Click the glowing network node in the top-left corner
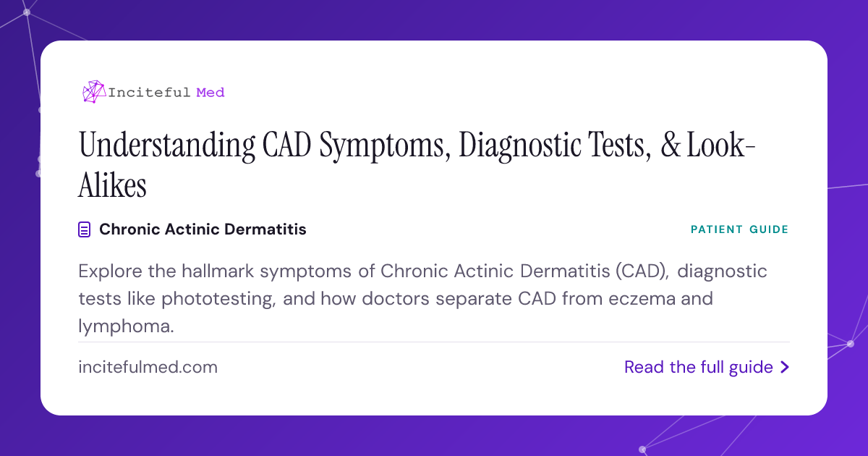The image size is (868, 456). pyautogui.click(x=27, y=12)
